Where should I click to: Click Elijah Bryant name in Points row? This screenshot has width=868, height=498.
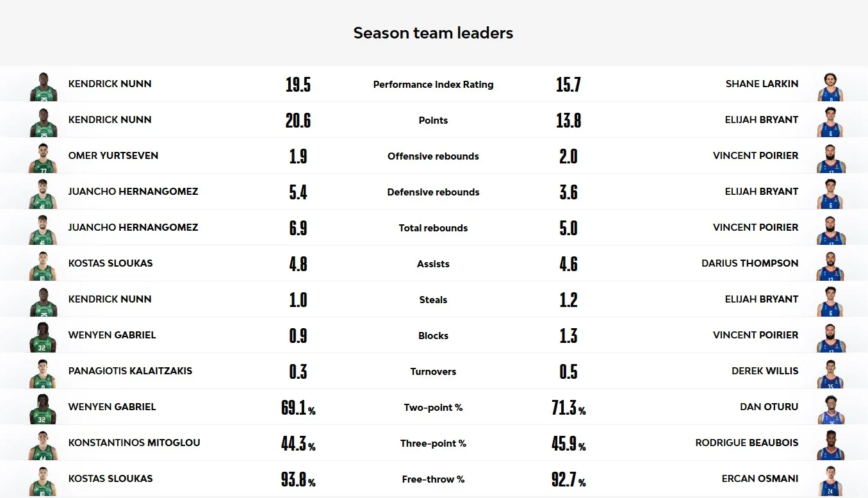click(762, 120)
